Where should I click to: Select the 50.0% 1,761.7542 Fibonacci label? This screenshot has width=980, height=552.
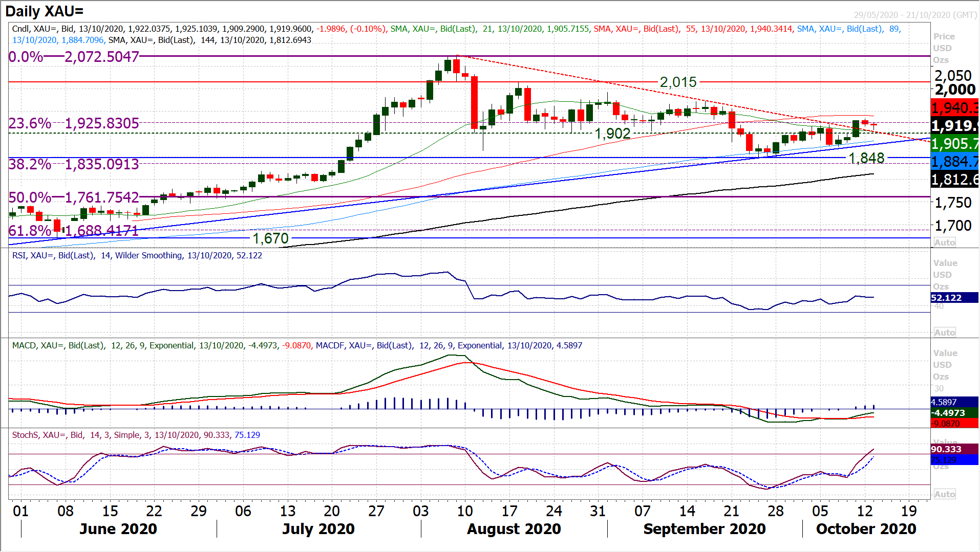pyautogui.click(x=74, y=197)
